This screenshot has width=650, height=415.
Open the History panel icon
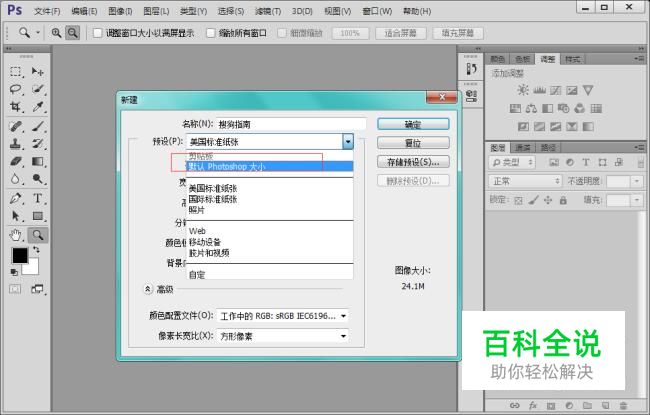click(x=471, y=68)
